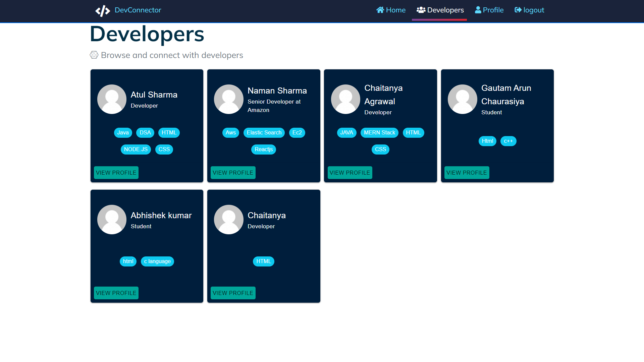The height and width of the screenshot is (362, 644).
Task: Click the Elastic Search skill chip
Action: pos(264,133)
